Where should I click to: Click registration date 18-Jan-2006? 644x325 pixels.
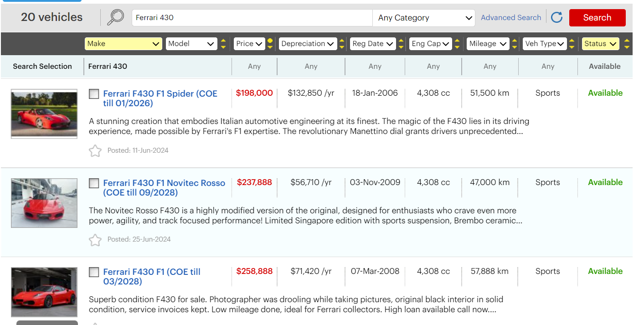click(x=375, y=93)
